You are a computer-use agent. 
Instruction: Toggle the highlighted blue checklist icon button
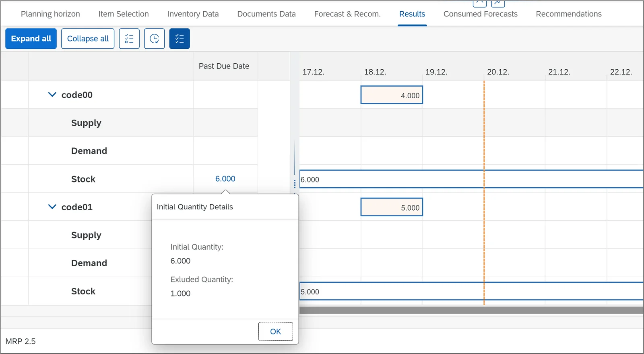(180, 39)
